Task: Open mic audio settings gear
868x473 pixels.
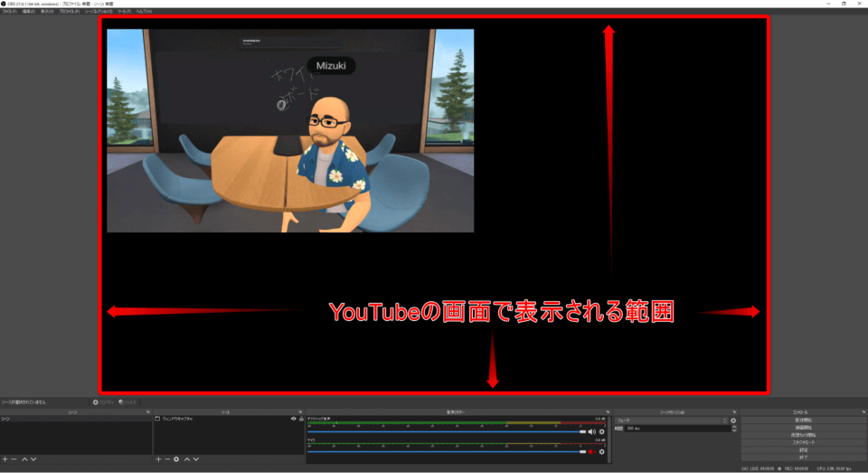Action: tap(601, 451)
